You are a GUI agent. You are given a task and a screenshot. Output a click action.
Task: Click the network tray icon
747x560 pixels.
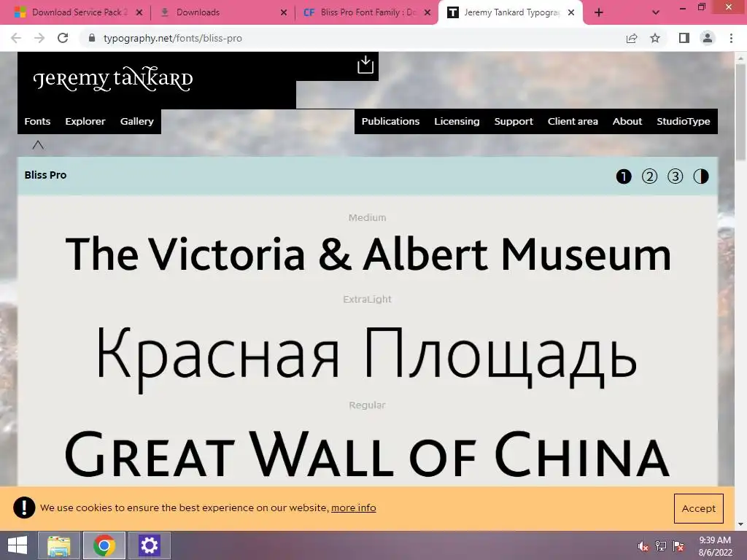[661, 546]
